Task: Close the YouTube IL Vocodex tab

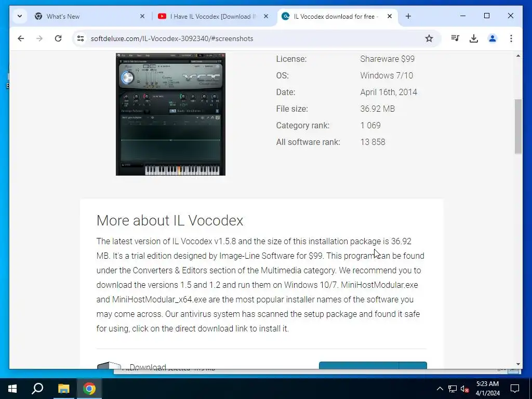Action: (x=266, y=16)
